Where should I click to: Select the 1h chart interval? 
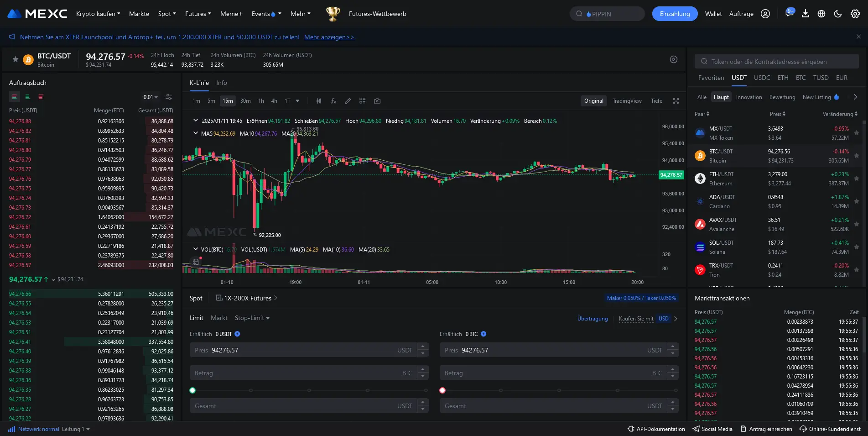point(261,101)
